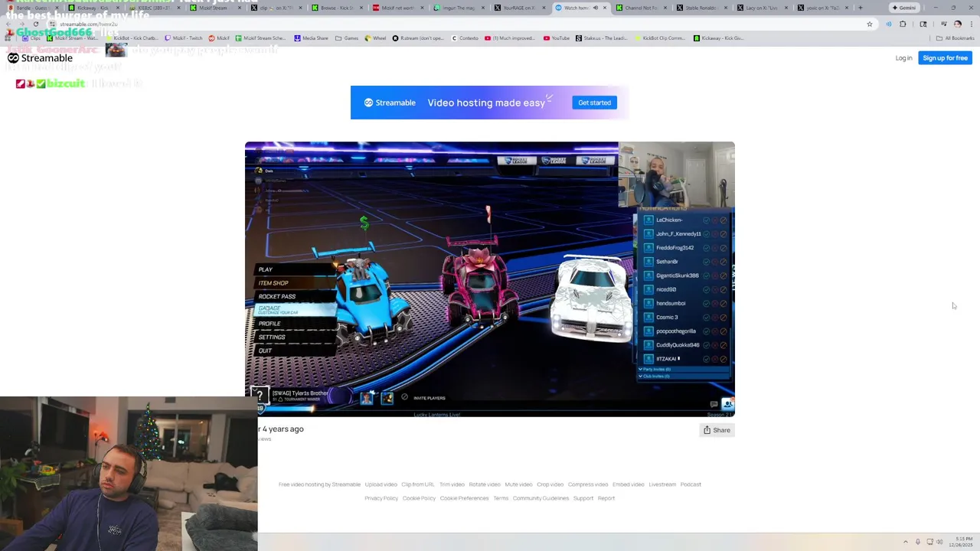The width and height of the screenshot is (980, 551).
Task: Close the active Watch tab
Action: [605, 8]
